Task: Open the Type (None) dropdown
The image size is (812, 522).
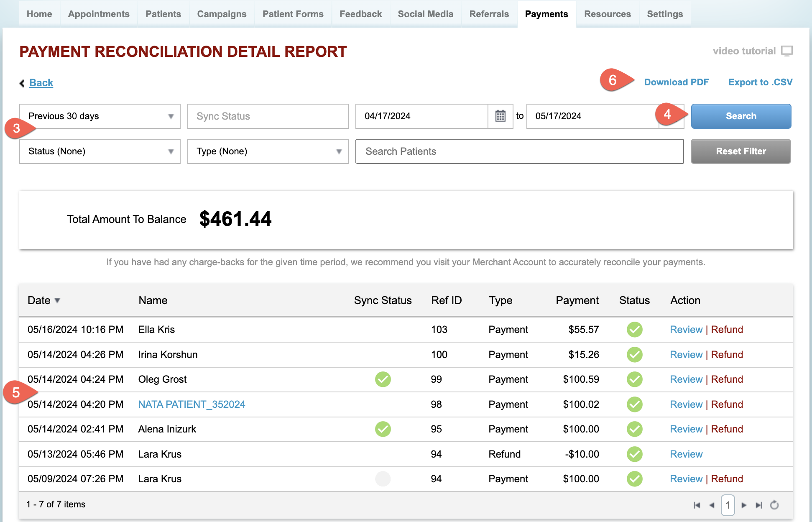Action: [x=268, y=151]
